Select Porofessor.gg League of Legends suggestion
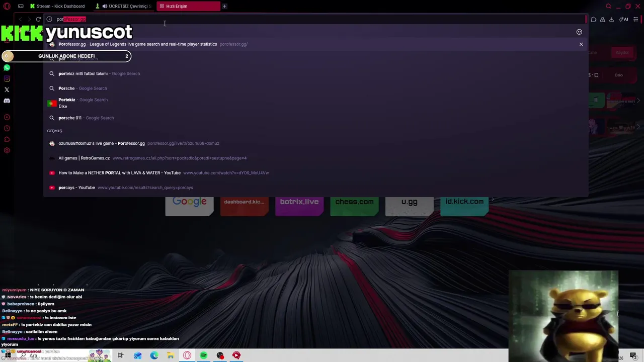This screenshot has height=362, width=644. (x=316, y=44)
